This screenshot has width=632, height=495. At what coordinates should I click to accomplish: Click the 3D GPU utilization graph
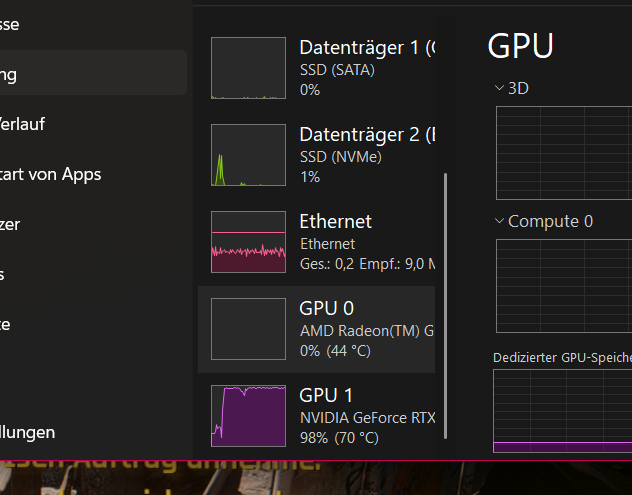pyautogui.click(x=564, y=153)
